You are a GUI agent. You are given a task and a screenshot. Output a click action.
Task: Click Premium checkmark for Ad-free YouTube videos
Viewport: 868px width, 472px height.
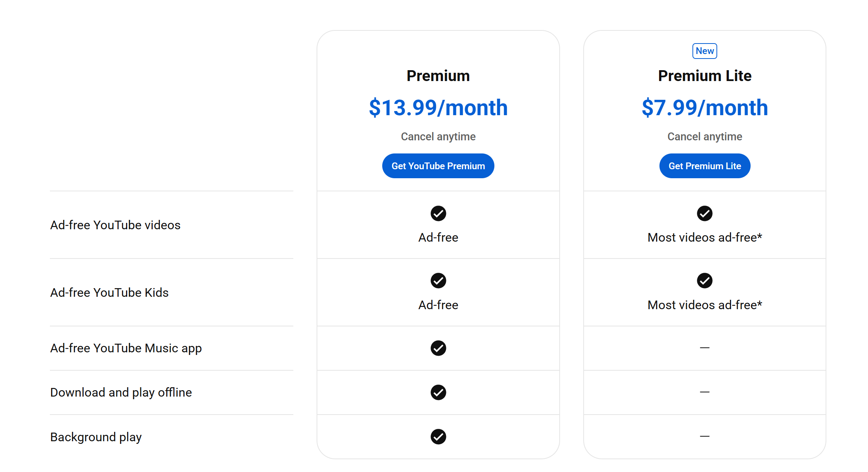click(438, 213)
